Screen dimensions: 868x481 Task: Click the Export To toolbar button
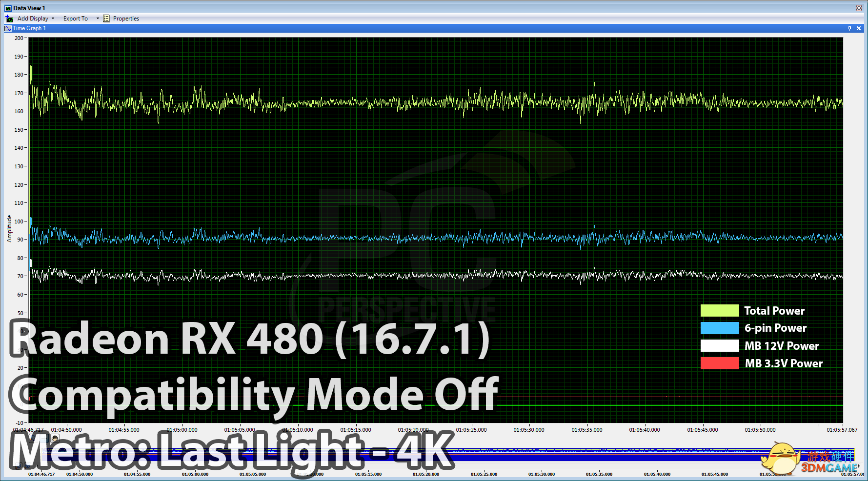pos(76,19)
